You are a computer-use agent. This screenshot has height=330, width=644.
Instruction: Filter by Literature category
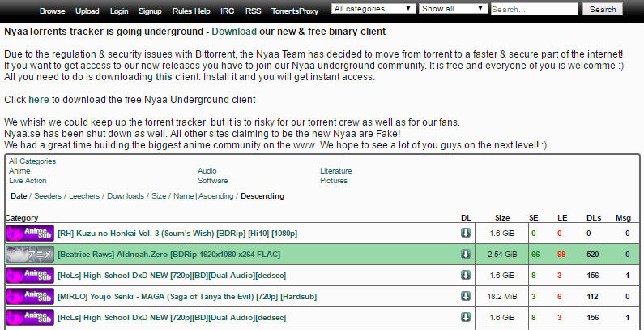tap(336, 170)
